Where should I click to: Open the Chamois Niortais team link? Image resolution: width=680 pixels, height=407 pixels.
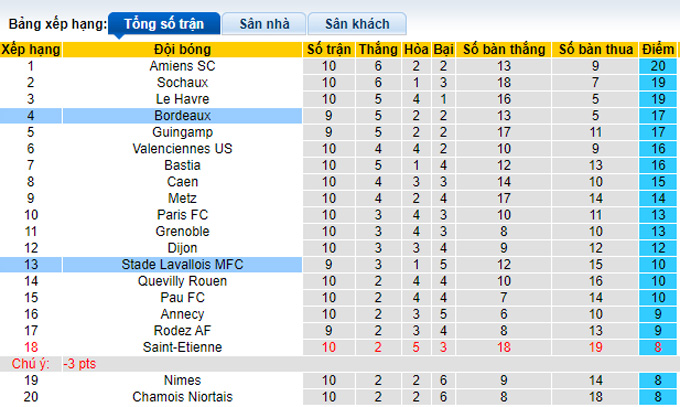182,397
